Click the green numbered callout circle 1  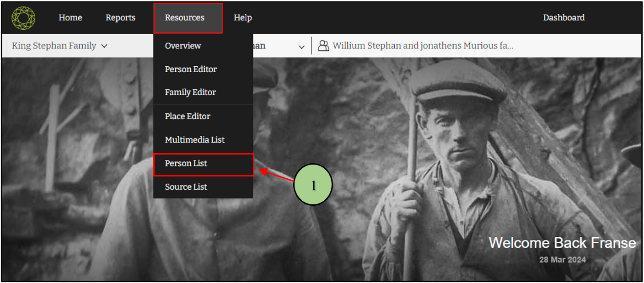(x=313, y=185)
